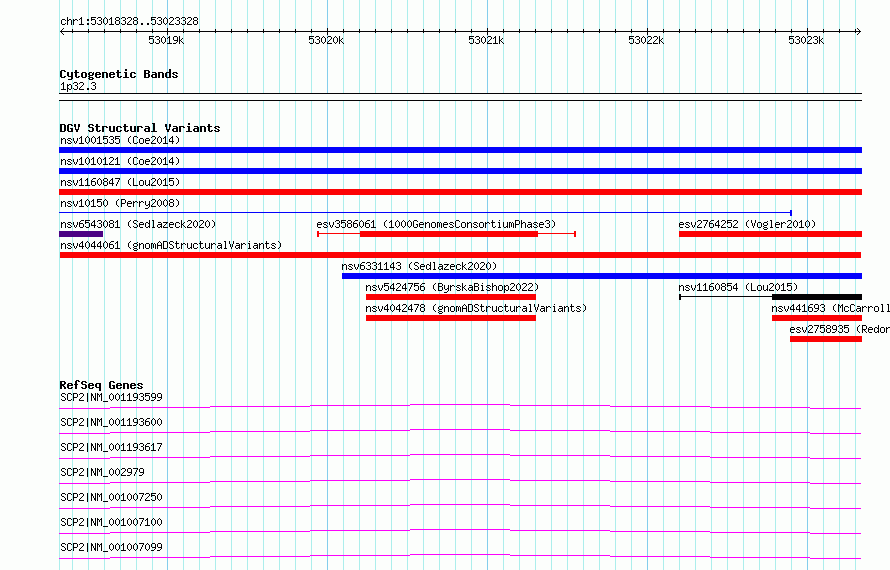Select the 1p32.3 cytogenetic band label
The image size is (890, 570).
(78, 86)
